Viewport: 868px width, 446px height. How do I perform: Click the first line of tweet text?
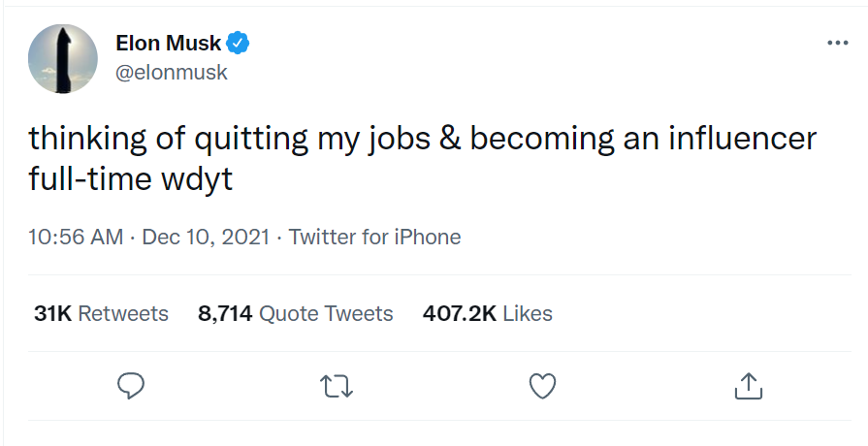click(x=422, y=140)
